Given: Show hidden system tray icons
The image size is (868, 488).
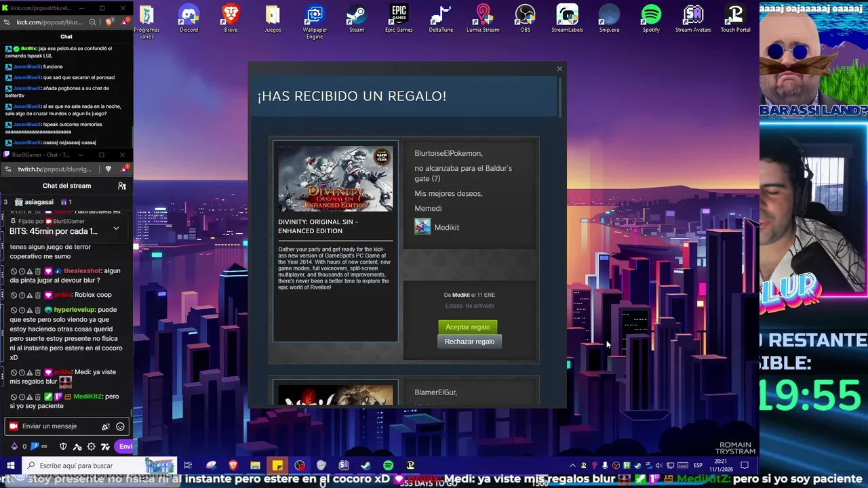Looking at the screenshot, I should [572, 466].
